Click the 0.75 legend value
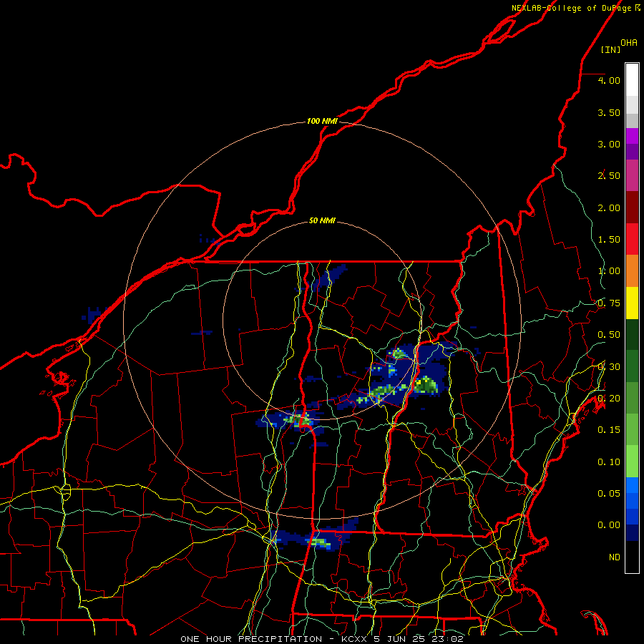644x644 pixels. [609, 303]
